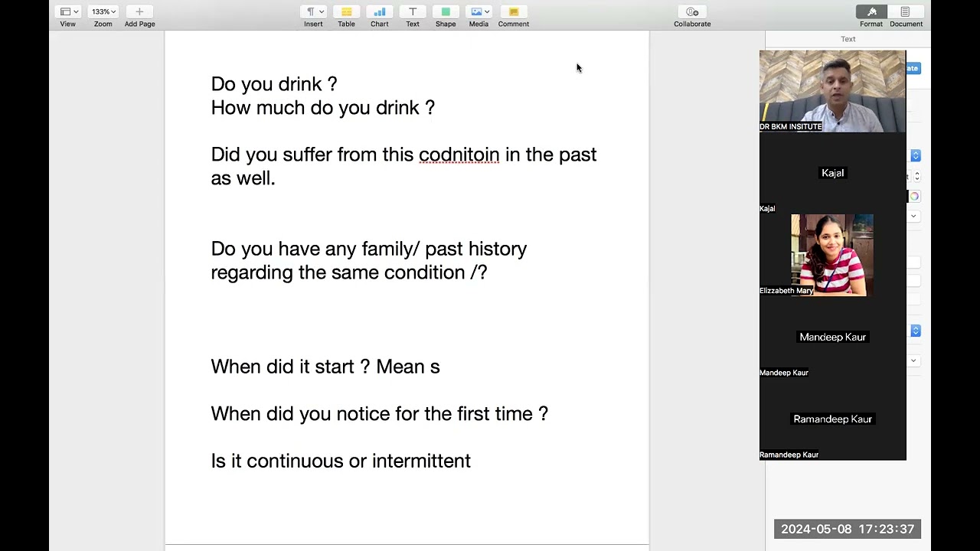Viewport: 980px width, 551px height.
Task: Insert a chart using Chart icon
Action: (380, 11)
